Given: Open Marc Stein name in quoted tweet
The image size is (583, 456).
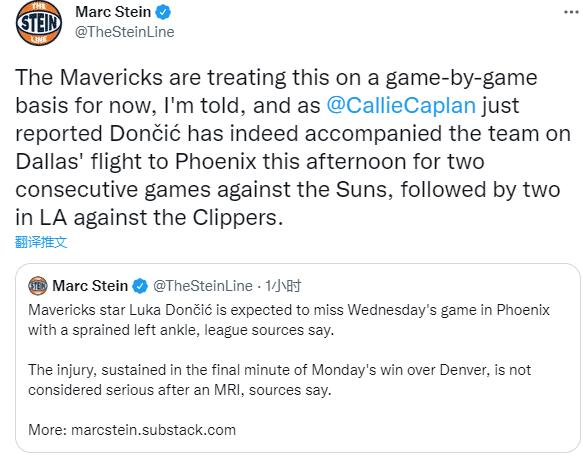Looking at the screenshot, I should tap(90, 286).
